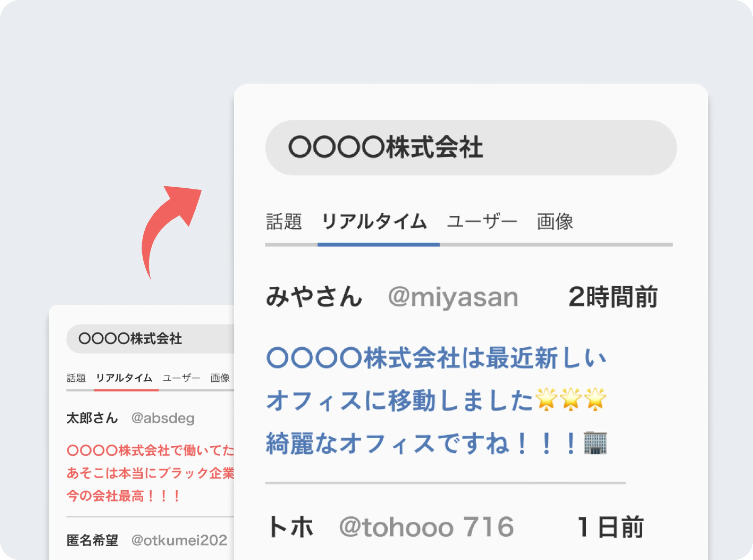Open the 話題 tab in large panel
The image size is (753, 560).
tap(284, 222)
